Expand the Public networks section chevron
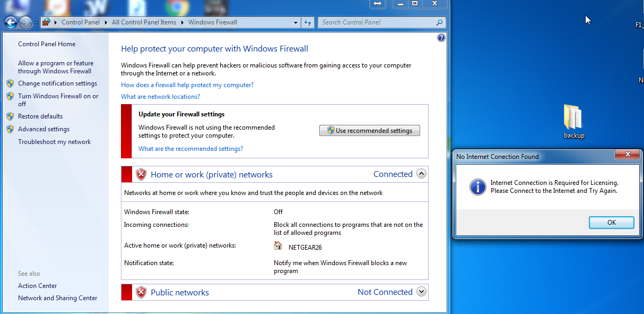The width and height of the screenshot is (644, 314). pos(421,292)
